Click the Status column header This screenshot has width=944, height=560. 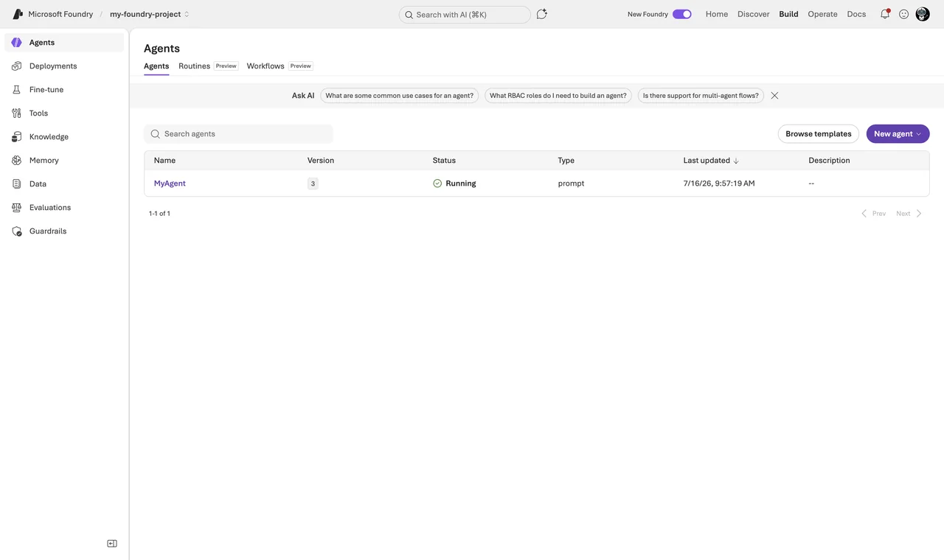(444, 161)
